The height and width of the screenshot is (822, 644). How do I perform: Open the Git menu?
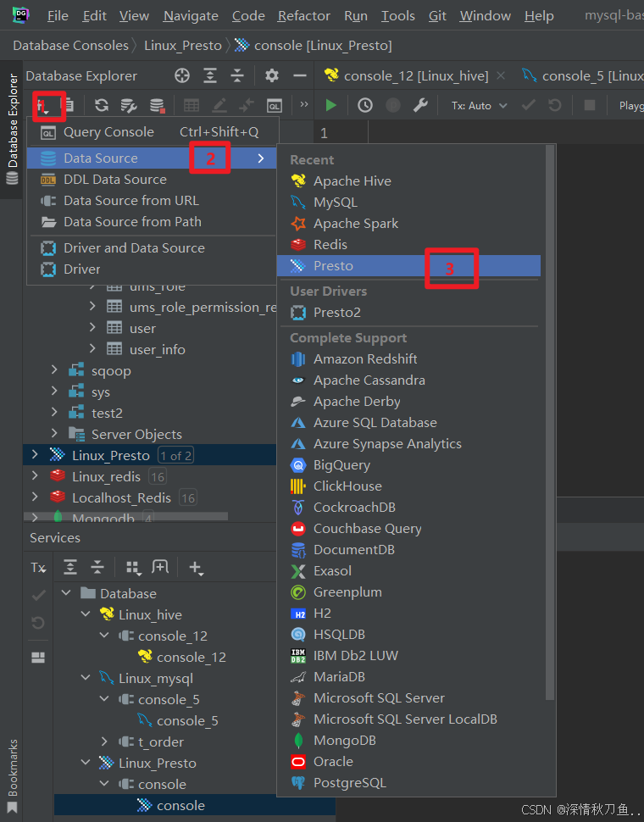(437, 16)
